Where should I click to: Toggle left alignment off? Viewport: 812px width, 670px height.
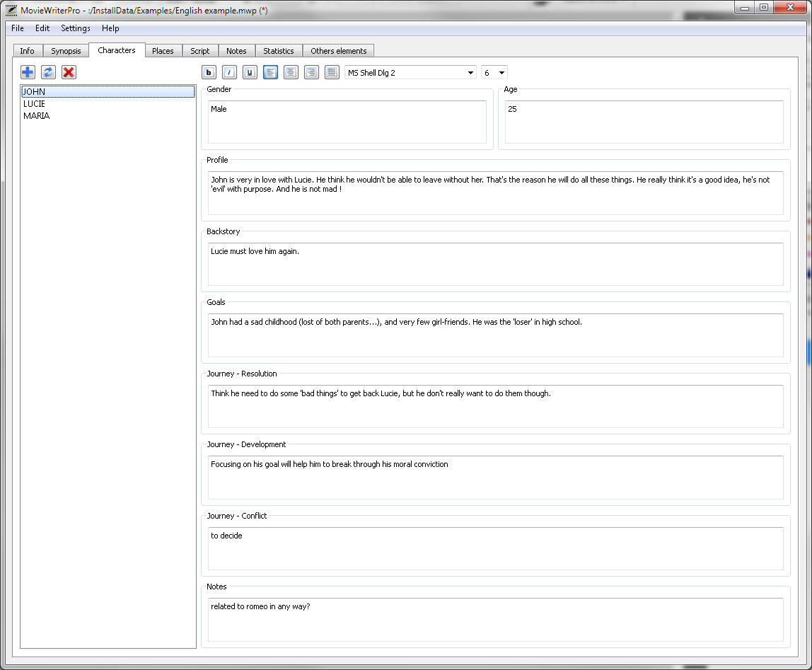pyautogui.click(x=270, y=72)
